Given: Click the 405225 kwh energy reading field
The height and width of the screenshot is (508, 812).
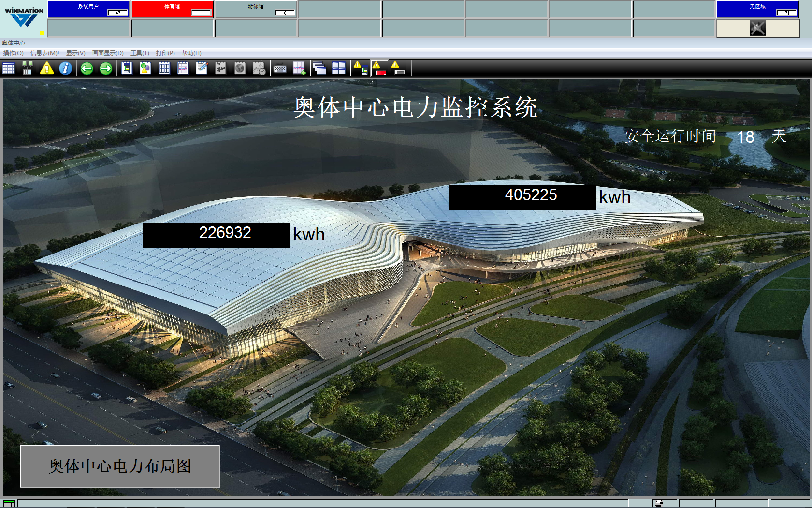Looking at the screenshot, I should click(x=522, y=197).
